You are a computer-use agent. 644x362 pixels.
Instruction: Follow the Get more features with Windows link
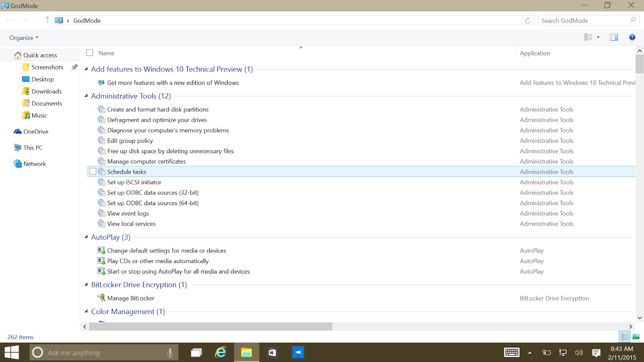[173, 82]
